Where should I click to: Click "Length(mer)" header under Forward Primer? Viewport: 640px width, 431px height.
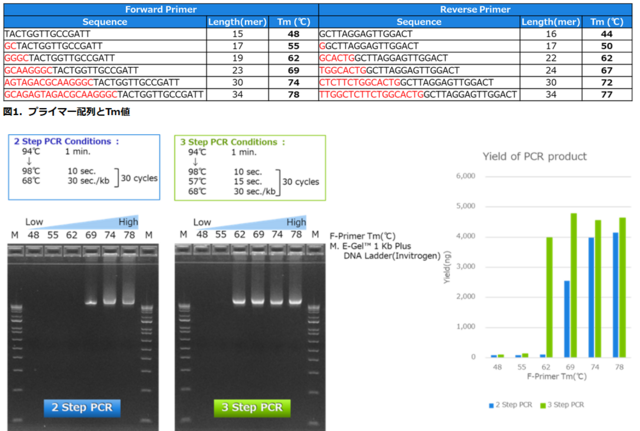click(237, 22)
